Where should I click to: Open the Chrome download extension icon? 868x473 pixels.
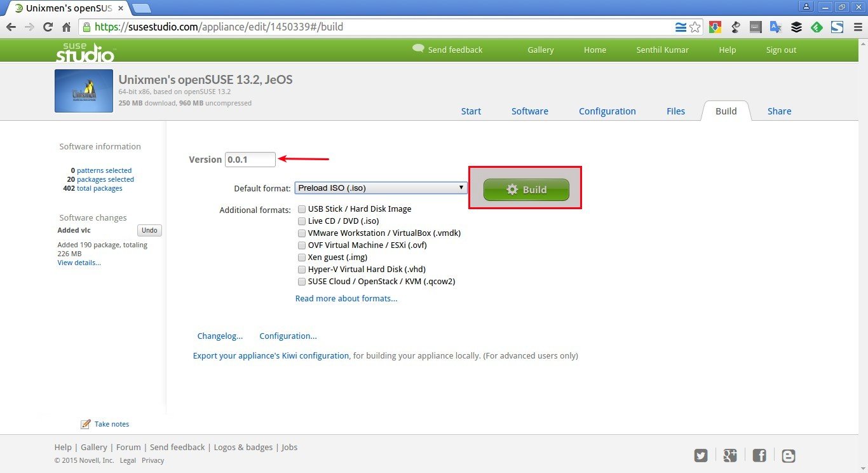(x=715, y=27)
